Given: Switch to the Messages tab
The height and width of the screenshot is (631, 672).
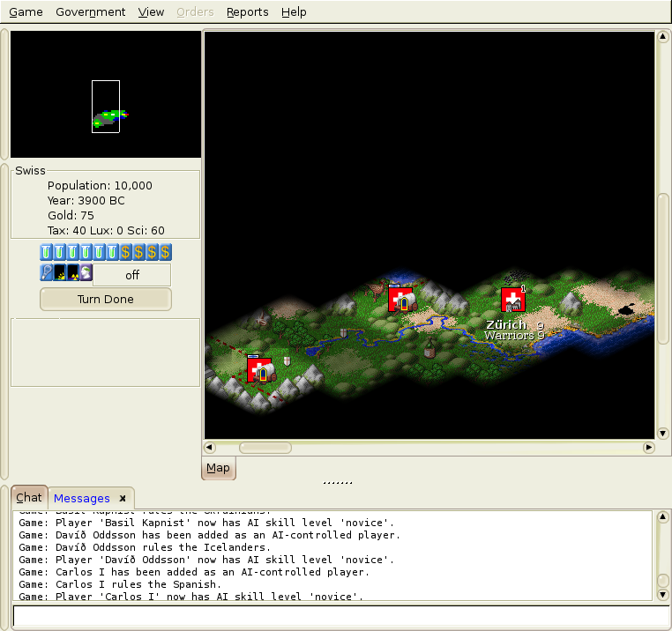Looking at the screenshot, I should [81, 499].
